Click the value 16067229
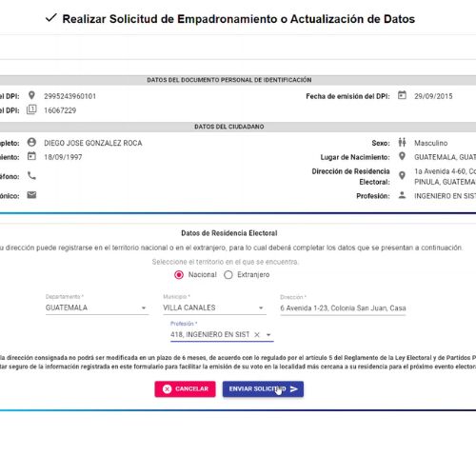 pyautogui.click(x=60, y=110)
